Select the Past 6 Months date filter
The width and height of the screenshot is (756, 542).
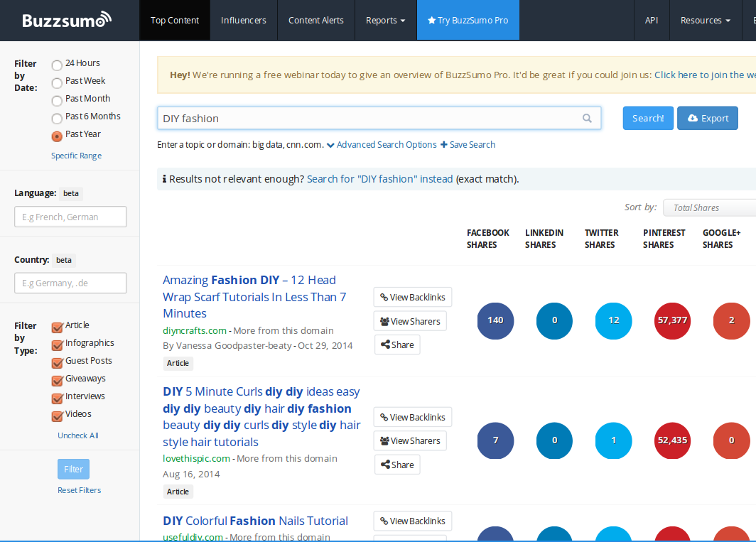(x=57, y=118)
